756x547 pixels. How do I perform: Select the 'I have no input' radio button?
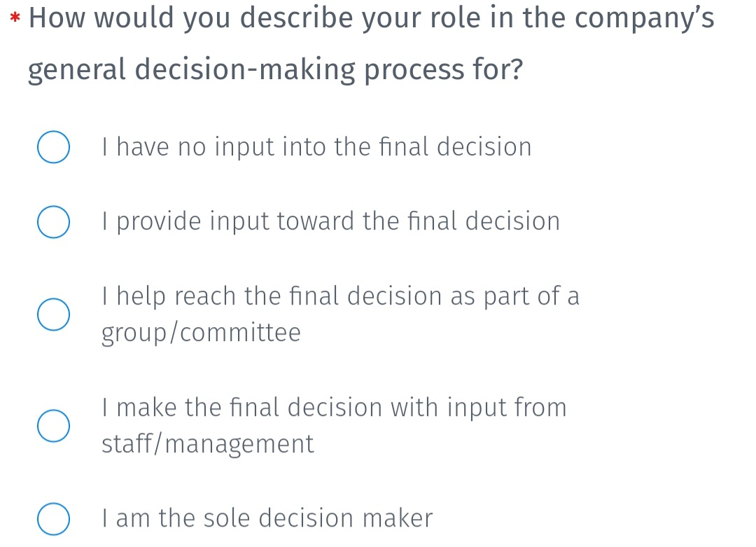click(x=53, y=146)
